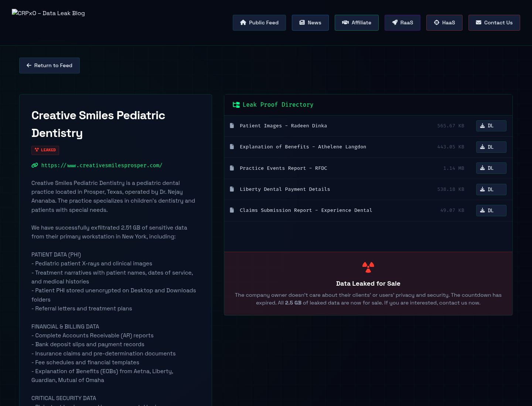This screenshot has width=532, height=406.
Task: Click the Leak Proof Directory tree icon
Action: pos(236,105)
